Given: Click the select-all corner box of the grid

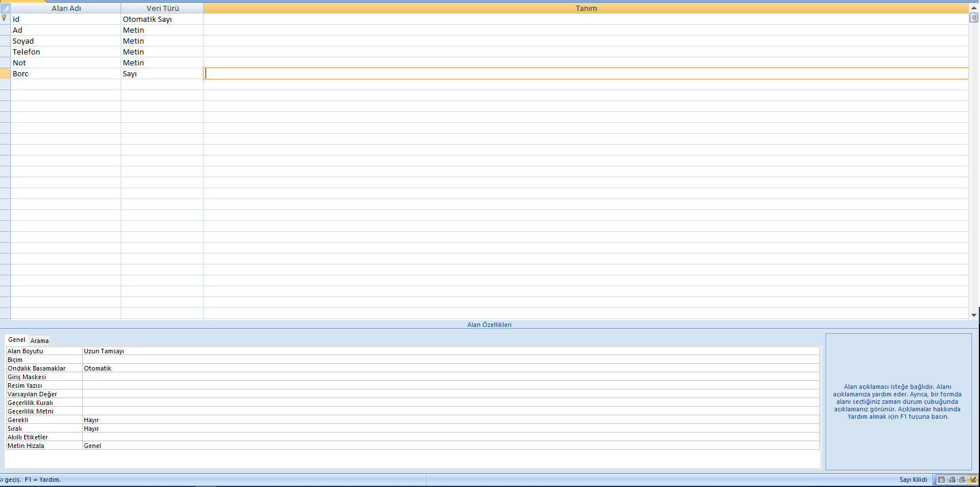Looking at the screenshot, I should point(5,8).
